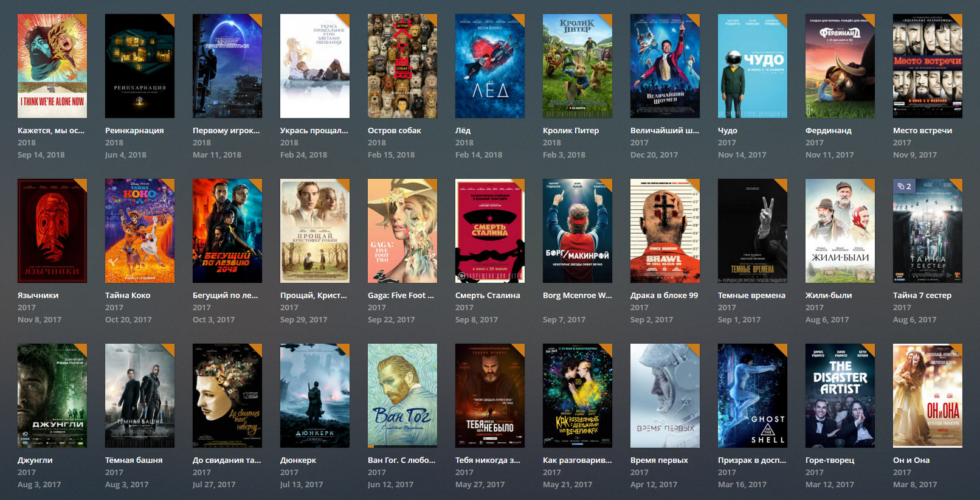
Task: Open the Место встречи title link
Action: point(922,130)
